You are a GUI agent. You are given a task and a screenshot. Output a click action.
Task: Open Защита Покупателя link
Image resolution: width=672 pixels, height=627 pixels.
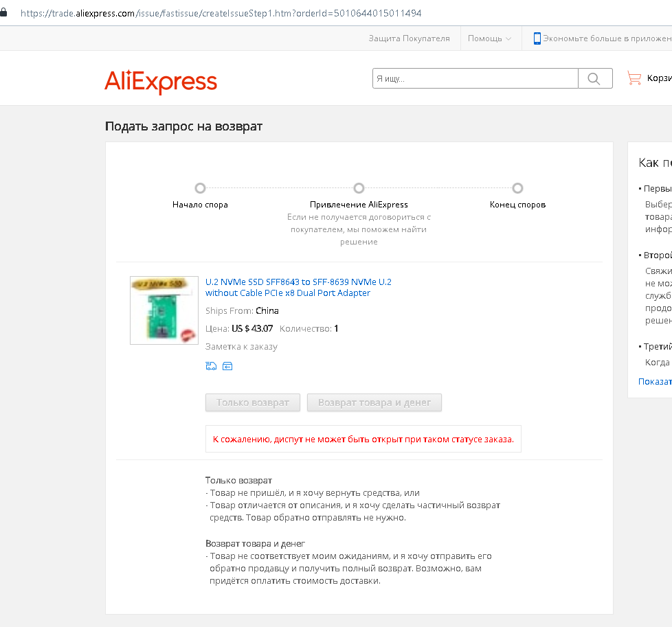coord(410,38)
